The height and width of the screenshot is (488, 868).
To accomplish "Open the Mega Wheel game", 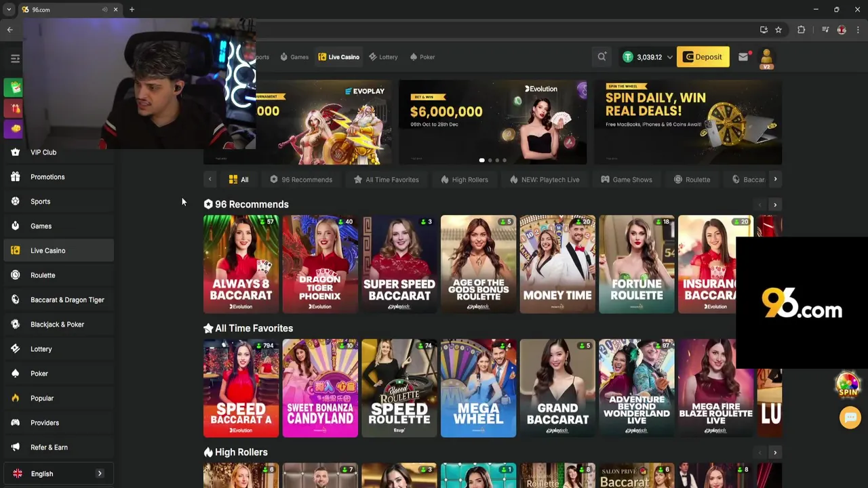I will pos(478,388).
